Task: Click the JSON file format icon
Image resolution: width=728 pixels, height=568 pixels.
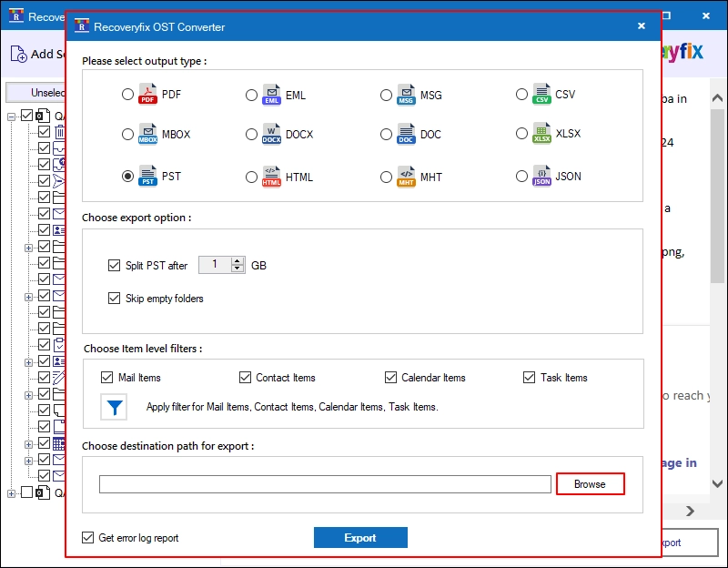Action: 541,176
